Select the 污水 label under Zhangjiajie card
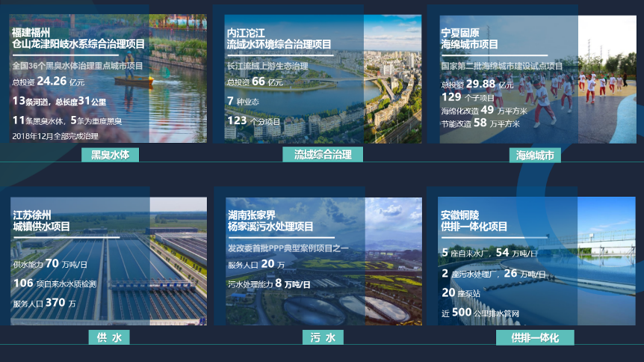The image size is (644, 362). click(x=323, y=337)
